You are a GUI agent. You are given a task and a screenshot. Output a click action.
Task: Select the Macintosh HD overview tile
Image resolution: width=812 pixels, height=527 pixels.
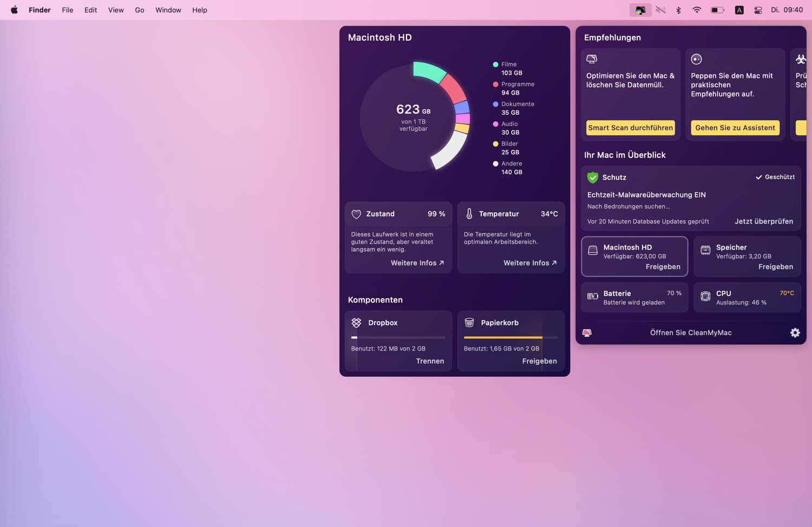(x=634, y=256)
